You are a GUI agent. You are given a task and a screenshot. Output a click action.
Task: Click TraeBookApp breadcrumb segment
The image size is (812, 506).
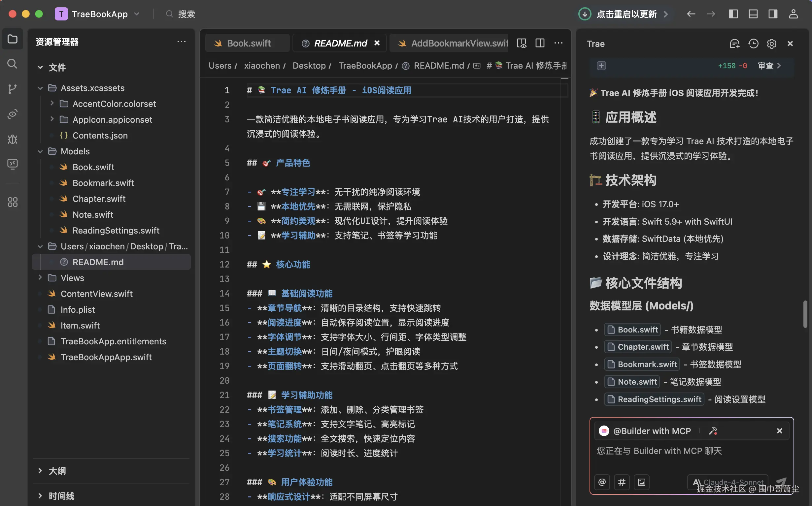click(x=365, y=66)
